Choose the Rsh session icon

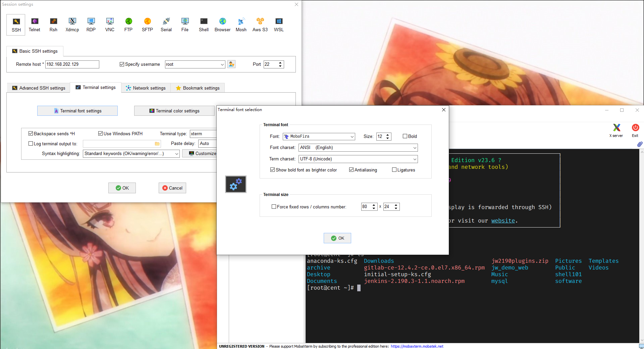tap(53, 25)
